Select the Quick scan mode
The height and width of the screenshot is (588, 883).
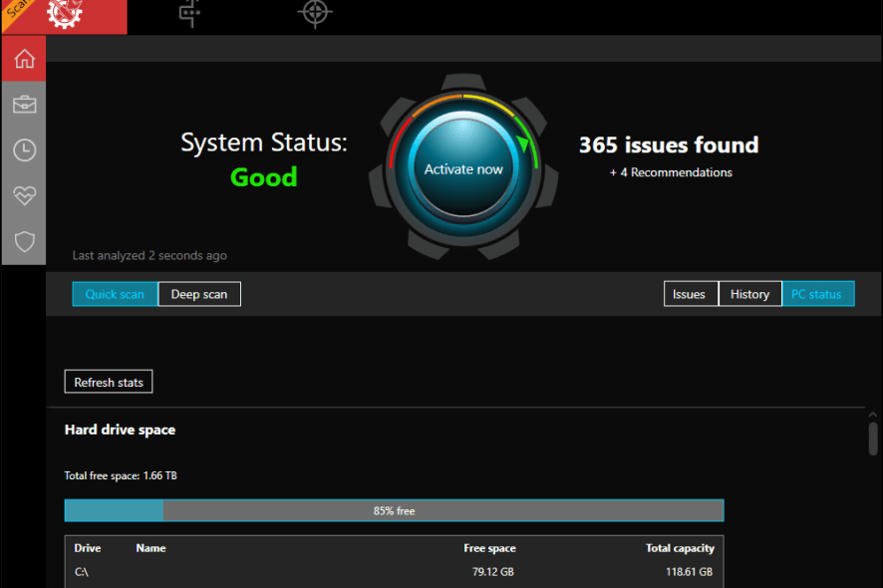click(x=115, y=294)
